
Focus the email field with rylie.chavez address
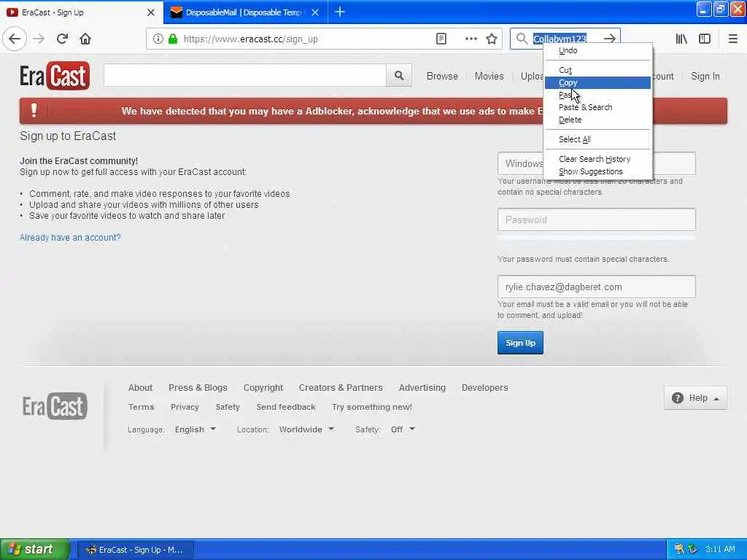click(x=597, y=287)
